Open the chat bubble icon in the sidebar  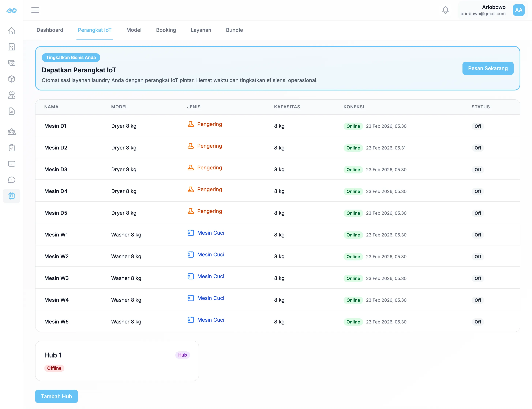[x=12, y=180]
